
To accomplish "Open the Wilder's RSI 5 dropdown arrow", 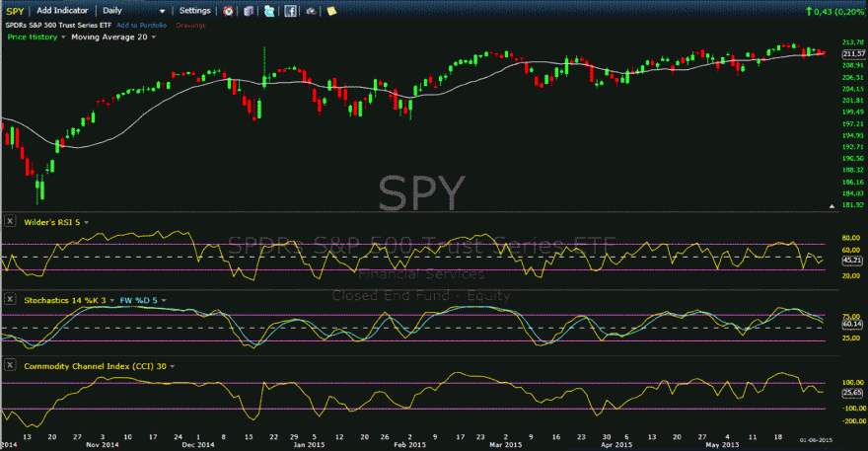I will tap(87, 222).
